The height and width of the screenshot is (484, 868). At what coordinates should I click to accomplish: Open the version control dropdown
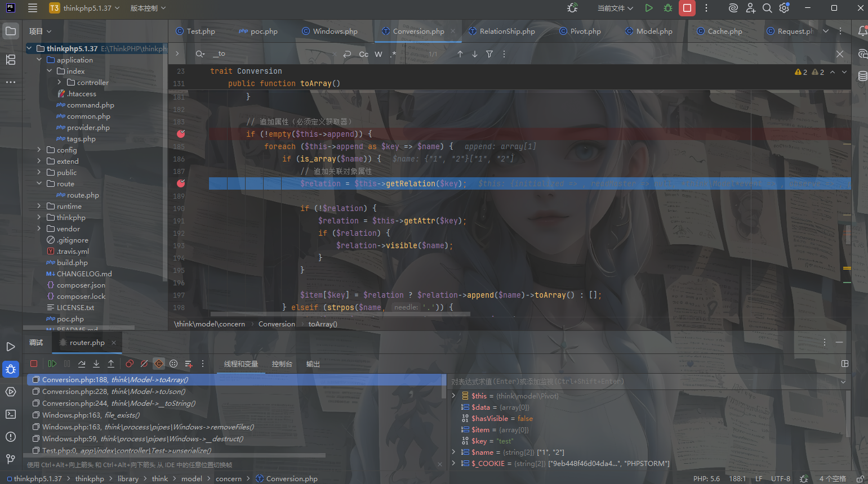coord(148,8)
